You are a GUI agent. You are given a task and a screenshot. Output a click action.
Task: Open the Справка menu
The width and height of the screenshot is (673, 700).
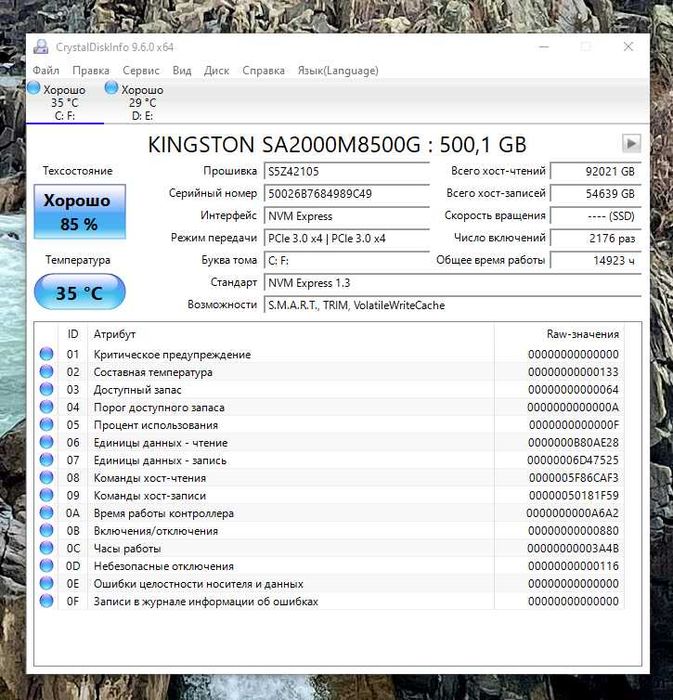263,71
